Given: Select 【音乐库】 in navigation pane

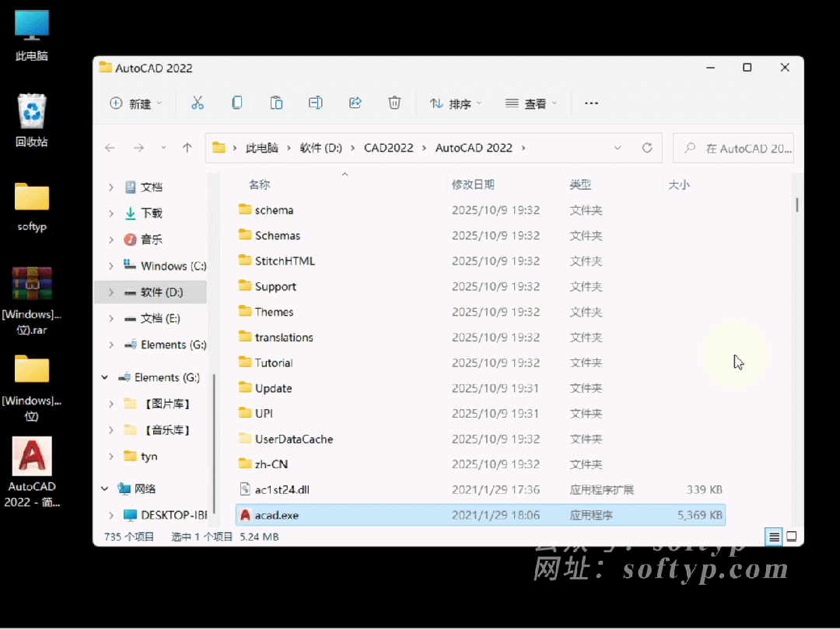Looking at the screenshot, I should click(157, 430).
